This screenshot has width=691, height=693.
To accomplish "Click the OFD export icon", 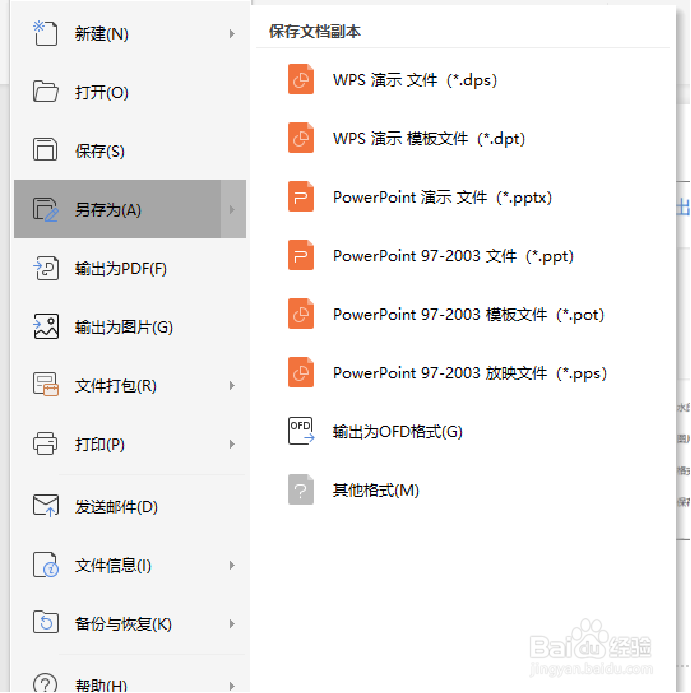I will tap(301, 430).
